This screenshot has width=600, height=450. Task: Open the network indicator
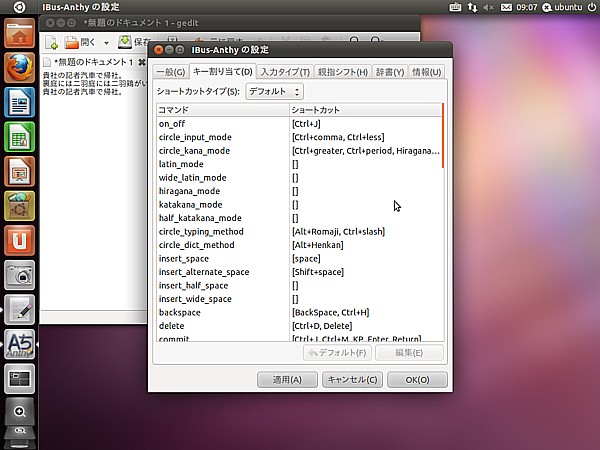click(472, 7)
